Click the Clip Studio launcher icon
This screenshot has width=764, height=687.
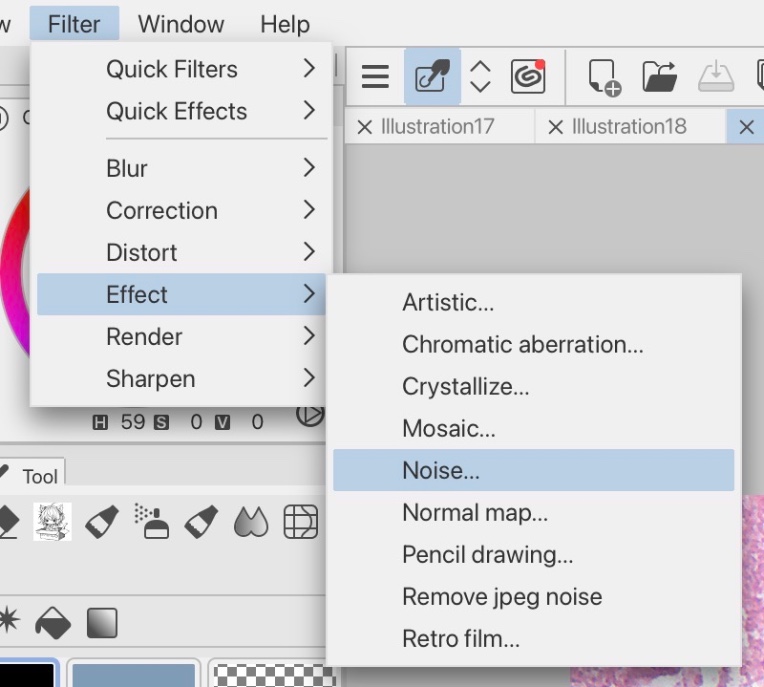click(527, 76)
